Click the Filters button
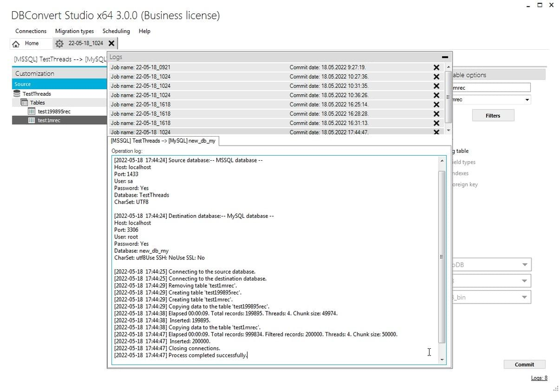 point(493,115)
